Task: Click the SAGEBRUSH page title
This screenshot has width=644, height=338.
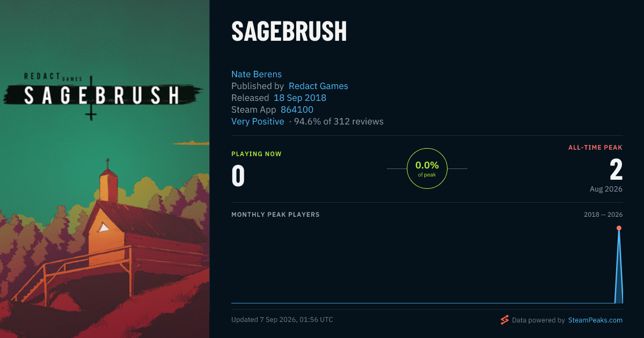Action: (x=289, y=32)
